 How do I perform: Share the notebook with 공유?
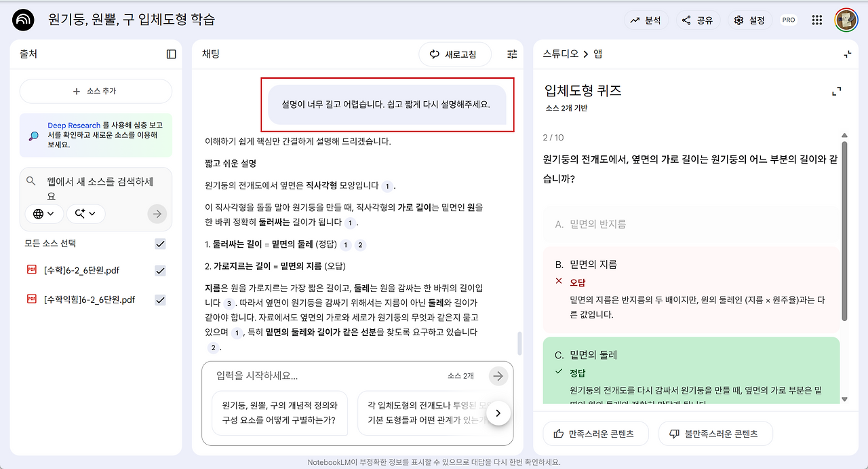click(698, 20)
